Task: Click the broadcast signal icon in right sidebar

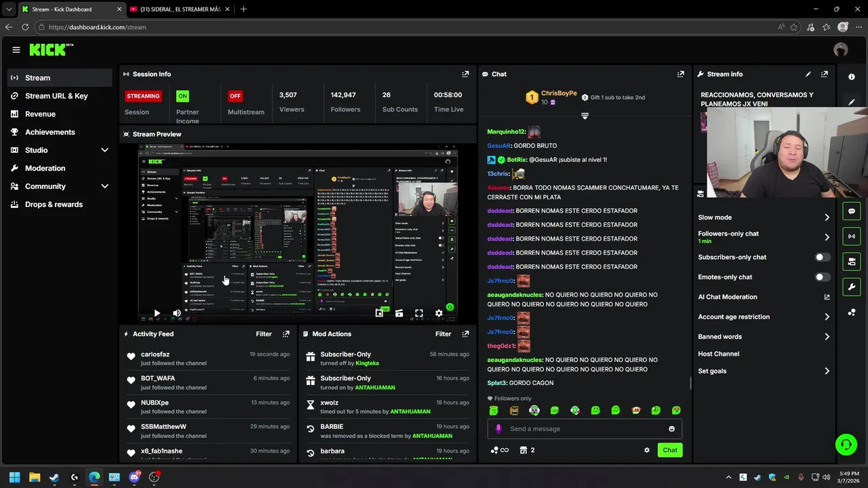Action: click(x=852, y=237)
